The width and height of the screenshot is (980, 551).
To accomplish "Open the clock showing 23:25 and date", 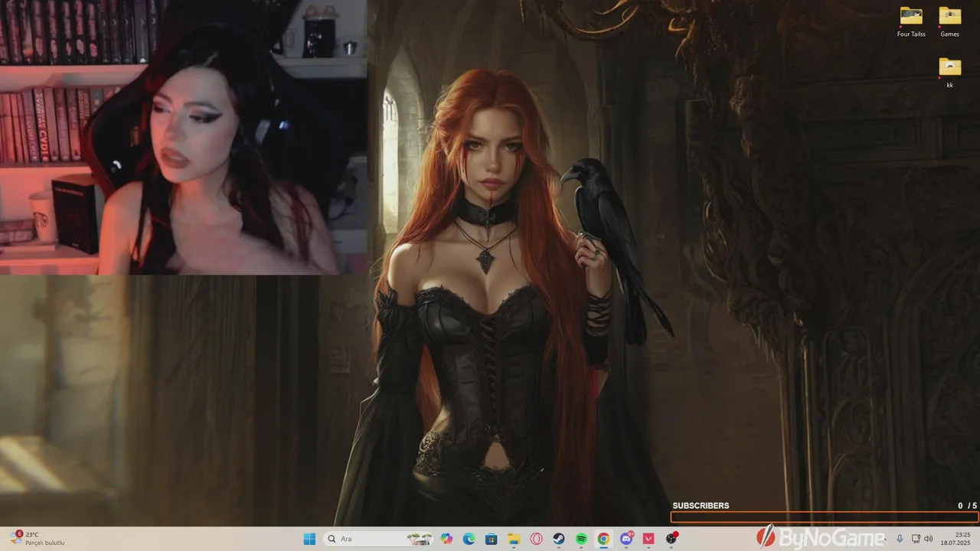I will pos(955,539).
